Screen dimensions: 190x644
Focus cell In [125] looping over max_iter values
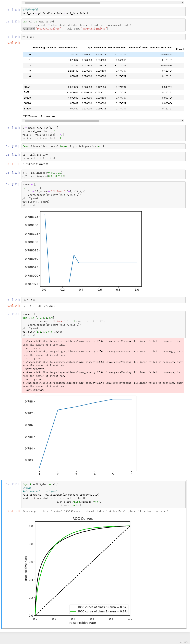(104, 325)
